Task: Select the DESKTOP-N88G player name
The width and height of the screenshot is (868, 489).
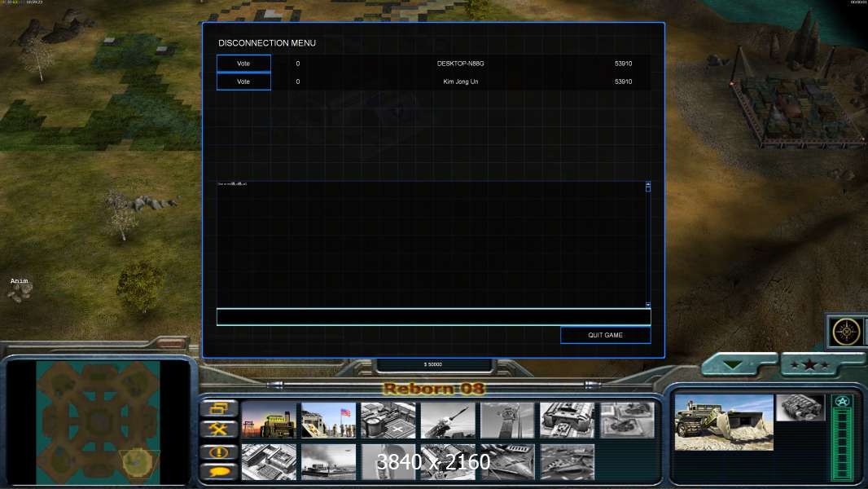Action: (461, 64)
